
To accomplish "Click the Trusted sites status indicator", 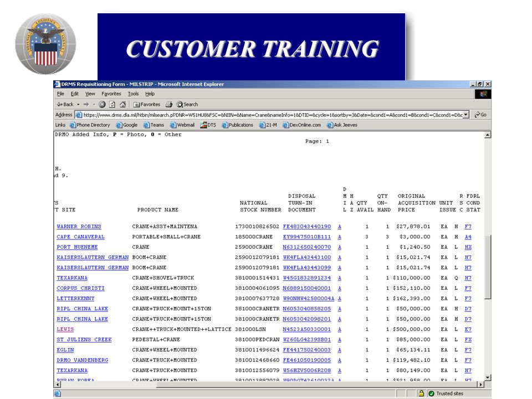I will [x=446, y=393].
